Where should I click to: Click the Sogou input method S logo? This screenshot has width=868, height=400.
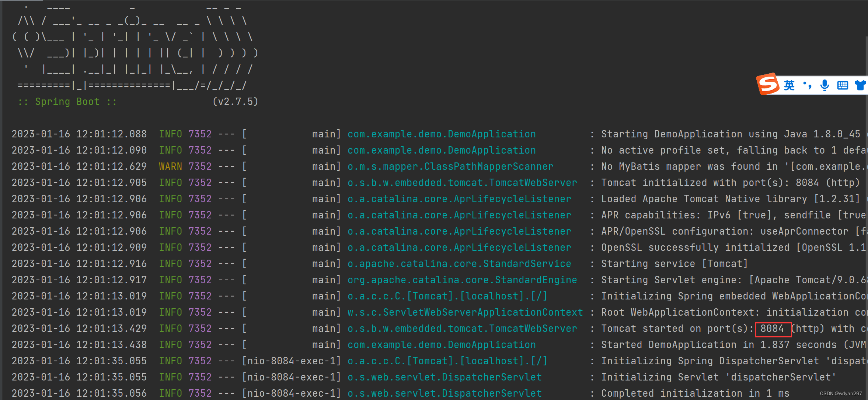point(768,84)
